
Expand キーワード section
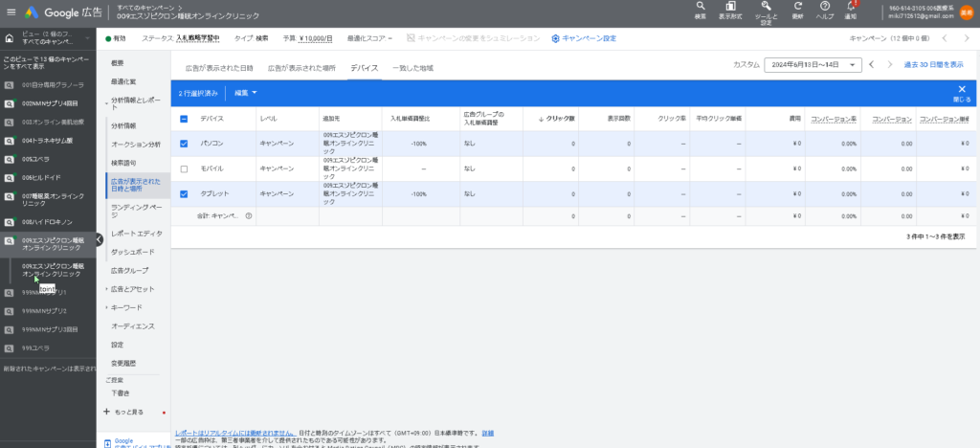tap(107, 307)
